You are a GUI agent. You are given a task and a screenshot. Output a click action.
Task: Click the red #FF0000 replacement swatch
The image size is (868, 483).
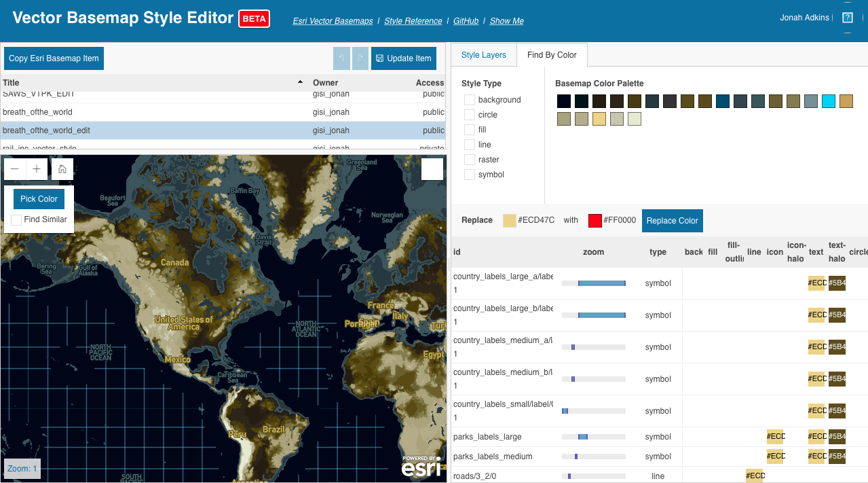(x=595, y=221)
